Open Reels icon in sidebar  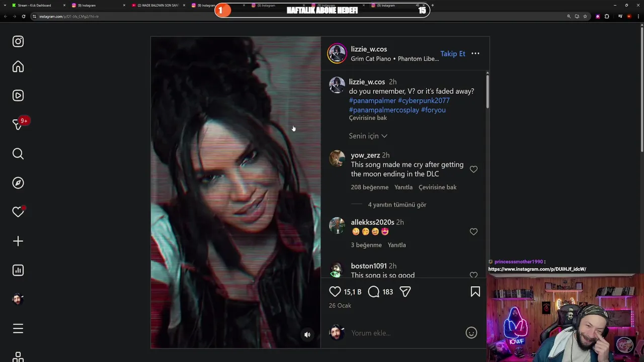[18, 96]
